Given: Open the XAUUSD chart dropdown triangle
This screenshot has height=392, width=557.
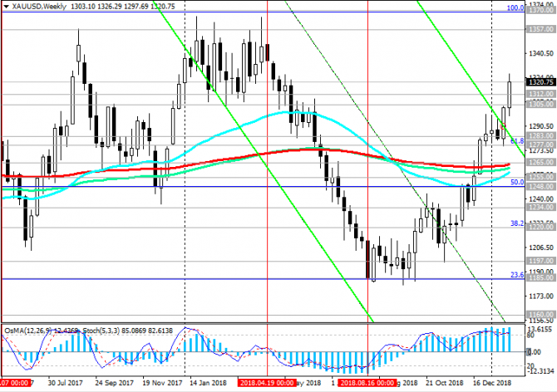Looking at the screenshot, I should pos(6,7).
